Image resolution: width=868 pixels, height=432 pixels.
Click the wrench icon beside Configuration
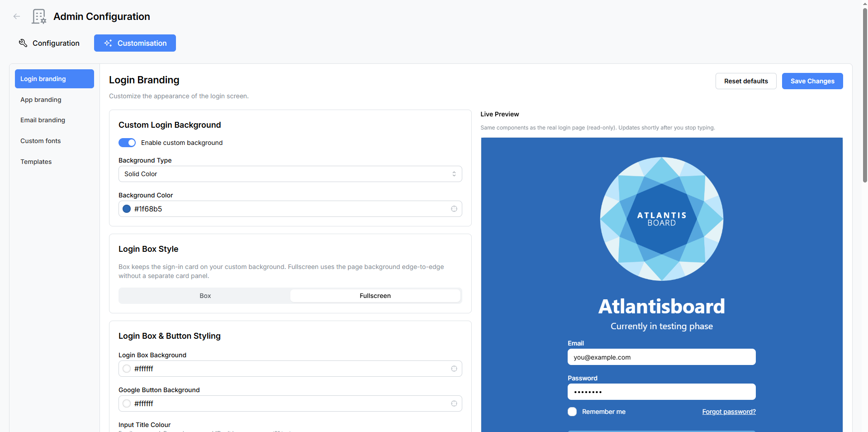coord(23,43)
